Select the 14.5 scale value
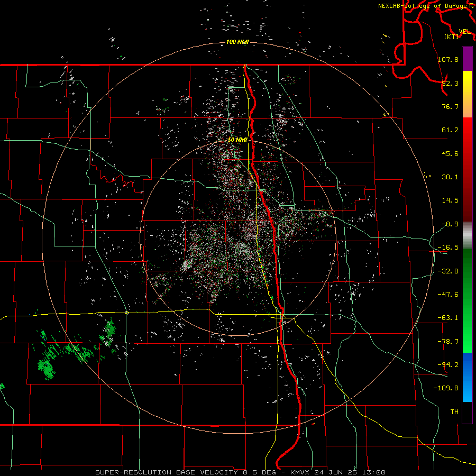The height and width of the screenshot is (476, 476). click(x=450, y=200)
